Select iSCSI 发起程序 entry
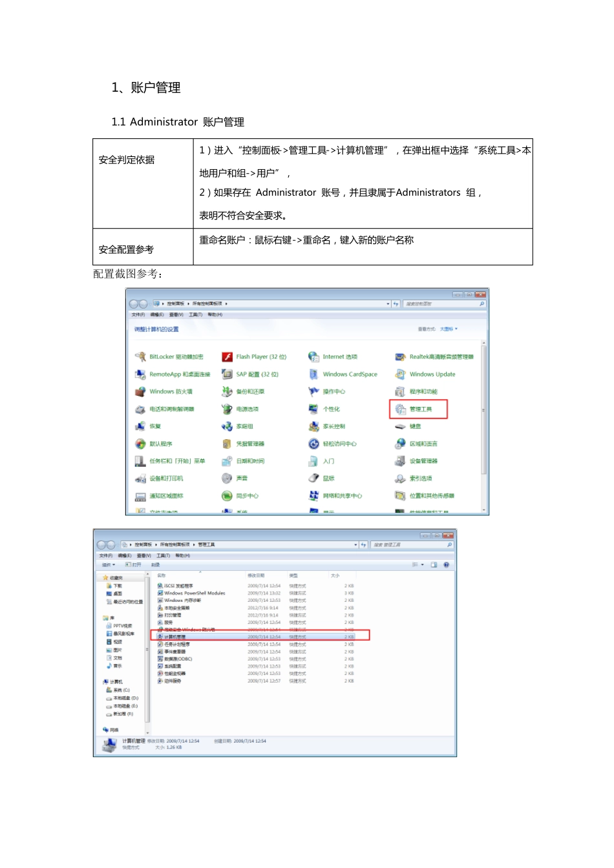Image resolution: width=614 pixels, height=868 pixels. click(x=175, y=586)
